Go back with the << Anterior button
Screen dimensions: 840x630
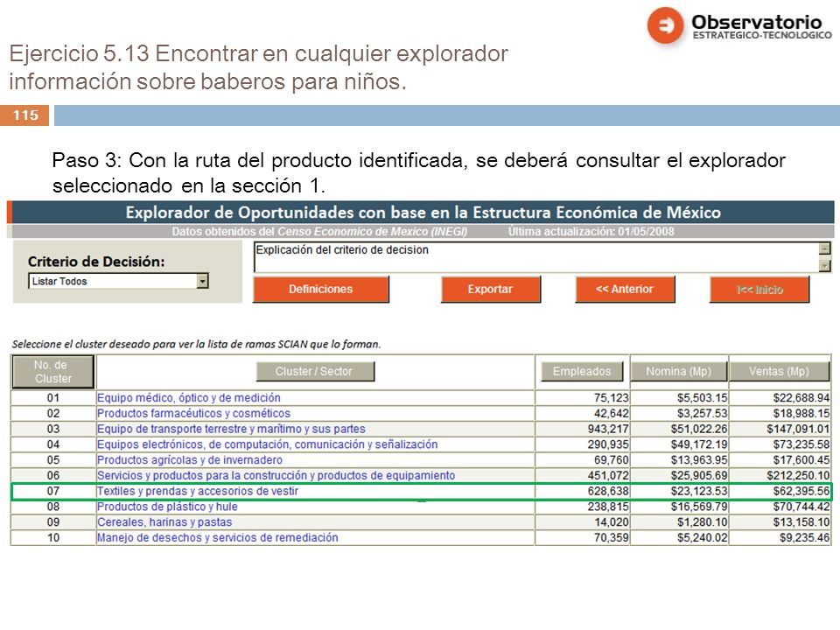(625, 290)
